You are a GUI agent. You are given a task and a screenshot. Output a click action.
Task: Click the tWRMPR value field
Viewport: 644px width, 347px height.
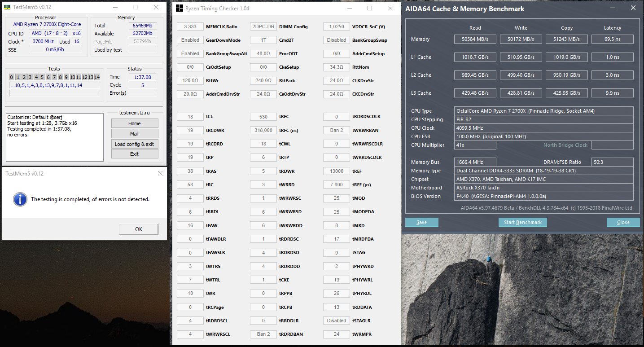(x=337, y=334)
